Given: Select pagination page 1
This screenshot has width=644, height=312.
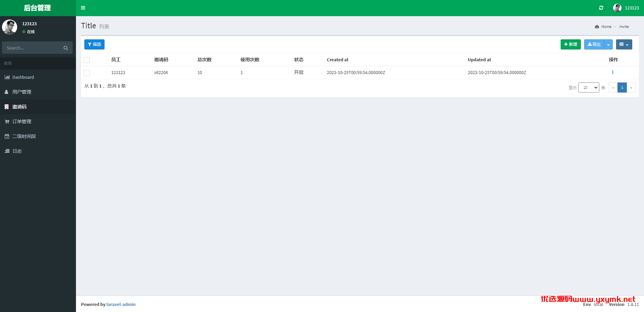Looking at the screenshot, I should tap(622, 88).
